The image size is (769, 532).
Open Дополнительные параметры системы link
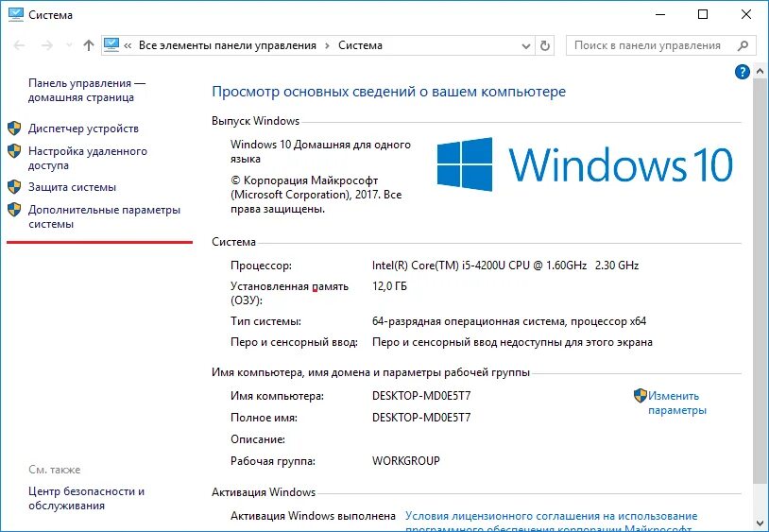(105, 216)
